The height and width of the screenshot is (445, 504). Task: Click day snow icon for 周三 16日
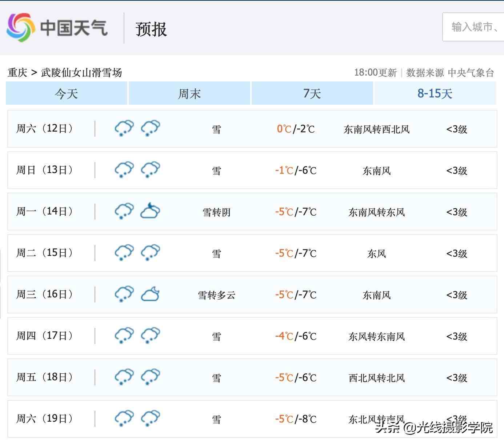124,294
